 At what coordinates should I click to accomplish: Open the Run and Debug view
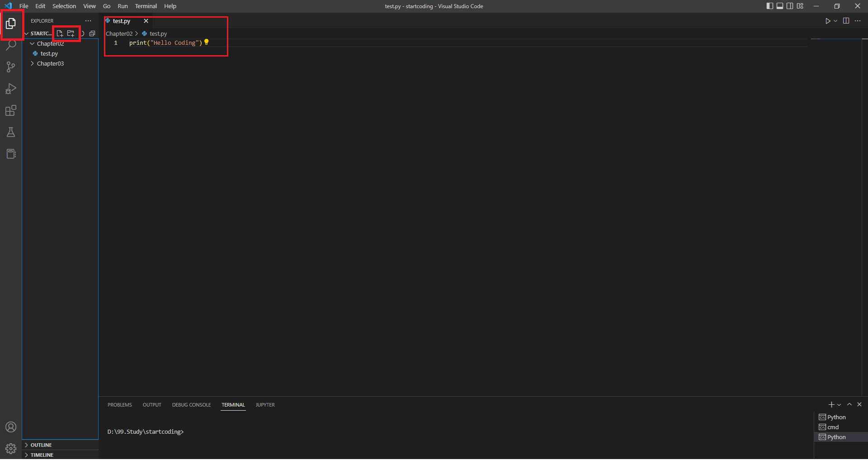pyautogui.click(x=11, y=89)
